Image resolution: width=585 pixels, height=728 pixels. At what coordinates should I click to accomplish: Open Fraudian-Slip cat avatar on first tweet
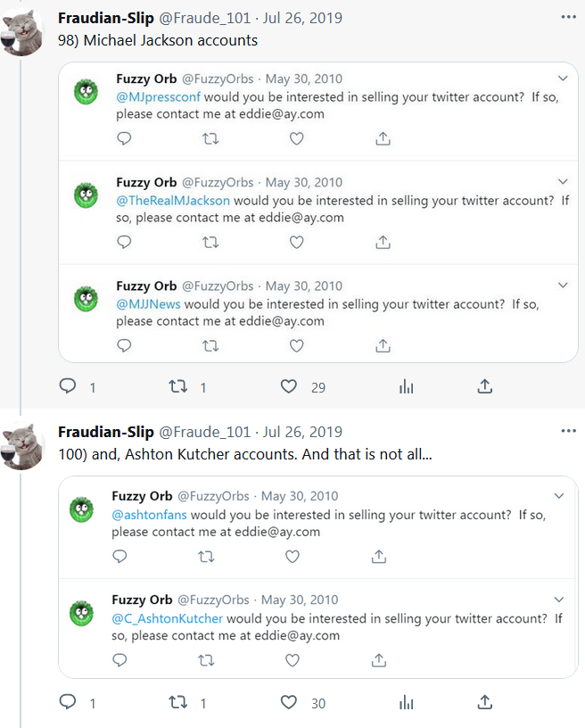(24, 29)
